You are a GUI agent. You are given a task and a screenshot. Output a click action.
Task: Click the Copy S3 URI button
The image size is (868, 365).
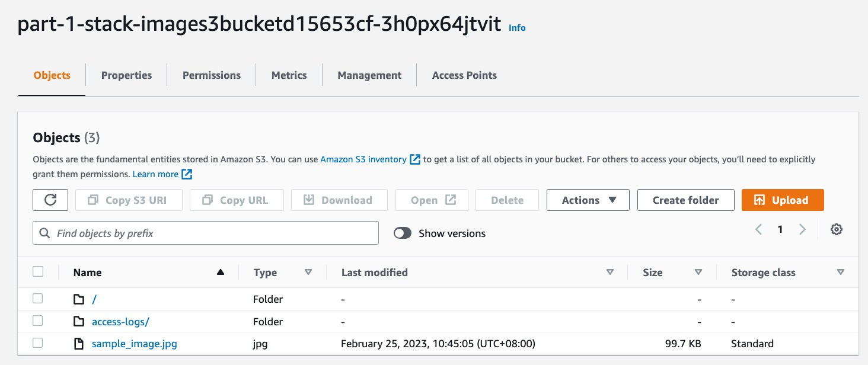pos(129,200)
